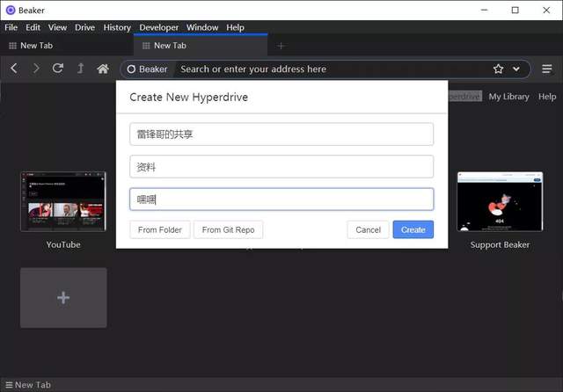Click the hyperdrive title input field
Image resolution: width=563 pixels, height=392 pixels.
[x=281, y=134]
